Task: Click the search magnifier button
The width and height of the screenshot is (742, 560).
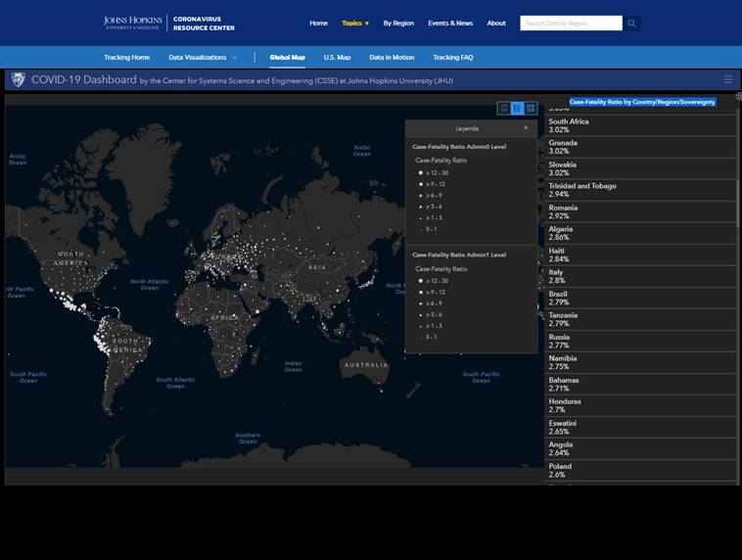Action: click(x=631, y=23)
